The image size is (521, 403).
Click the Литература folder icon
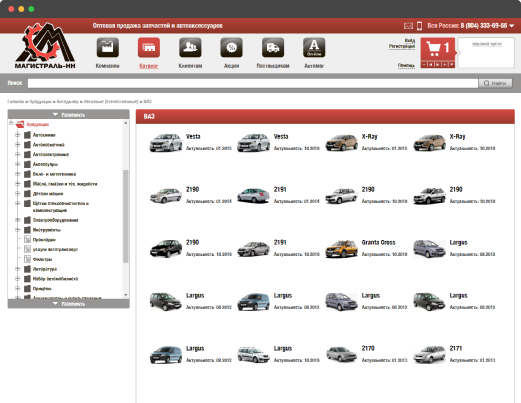pyautogui.click(x=27, y=269)
